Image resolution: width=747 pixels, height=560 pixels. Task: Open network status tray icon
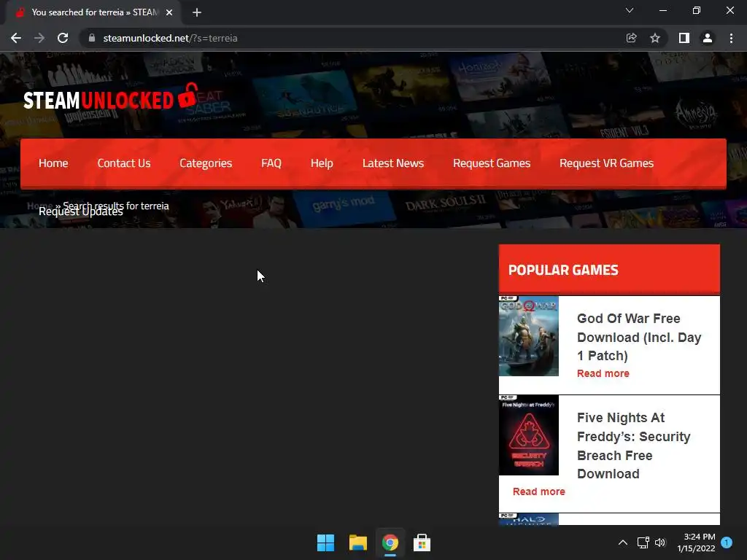click(643, 542)
